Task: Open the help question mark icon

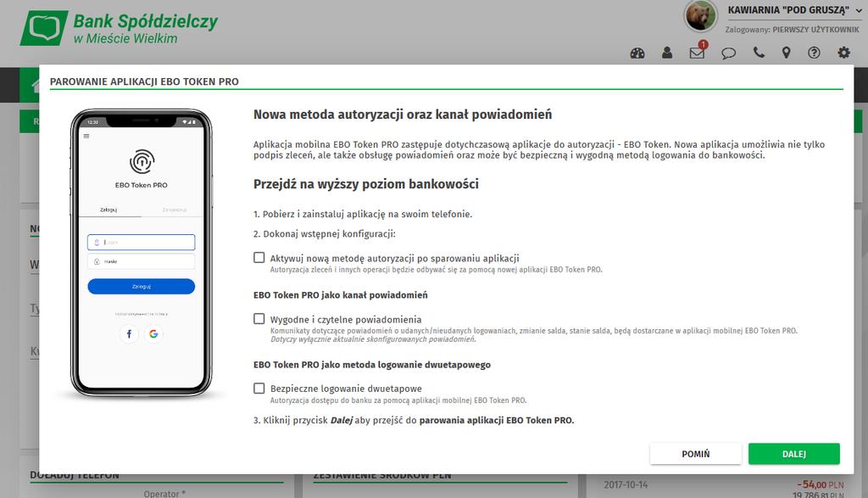Action: (814, 53)
